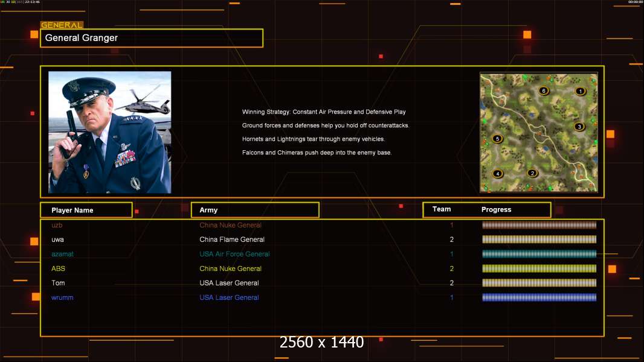Click the Team column header

click(442, 209)
